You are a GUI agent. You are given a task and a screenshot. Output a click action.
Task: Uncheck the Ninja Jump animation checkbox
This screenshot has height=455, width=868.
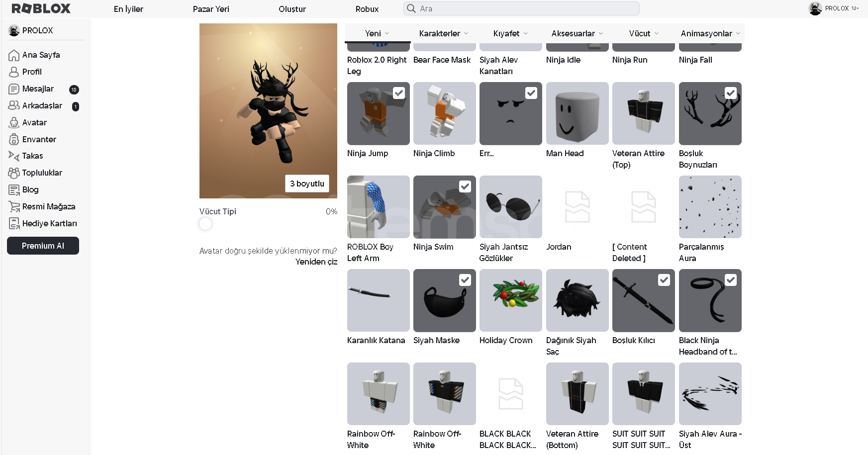pyautogui.click(x=399, y=93)
